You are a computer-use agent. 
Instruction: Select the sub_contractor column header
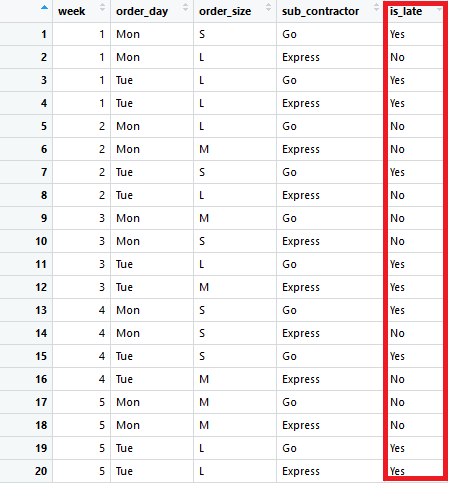coord(320,11)
